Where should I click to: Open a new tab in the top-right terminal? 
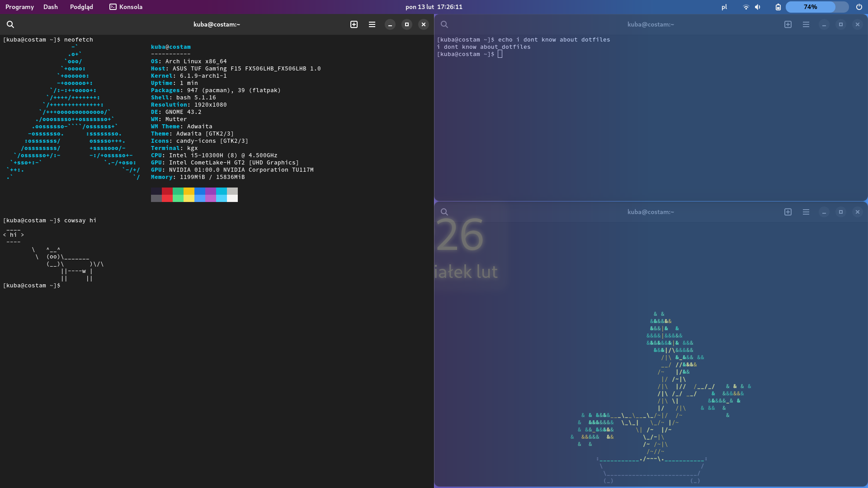788,24
